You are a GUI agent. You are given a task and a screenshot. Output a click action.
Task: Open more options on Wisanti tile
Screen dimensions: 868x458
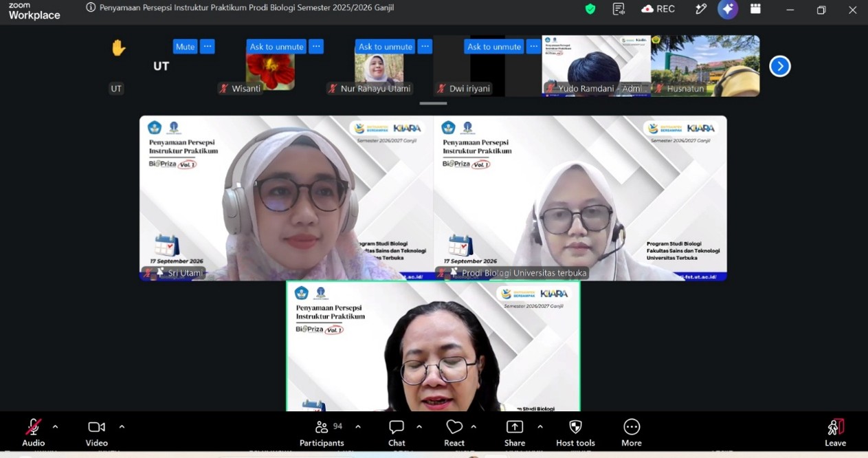(316, 47)
